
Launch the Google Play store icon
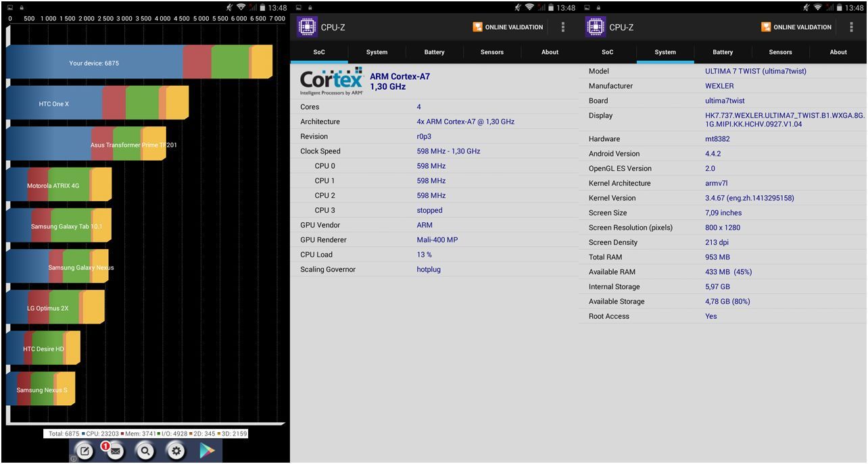[x=207, y=451]
